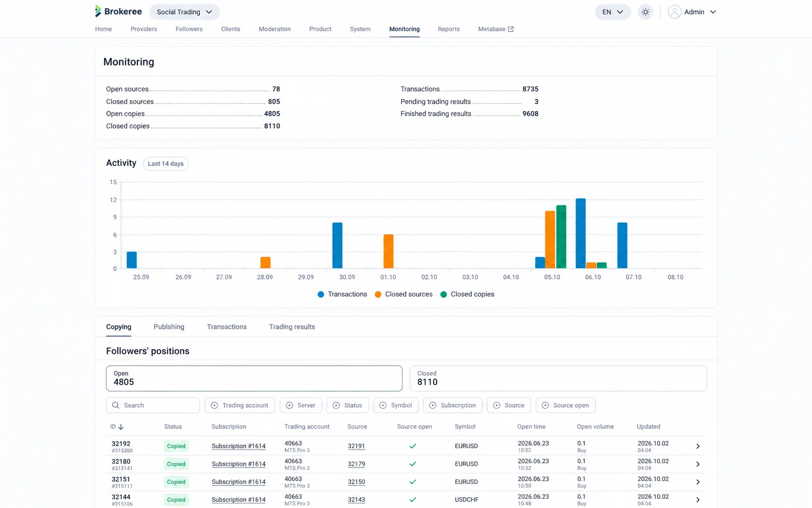Click the plus icon on Server filter
Image resolution: width=812 pixels, height=508 pixels.
pyautogui.click(x=289, y=405)
